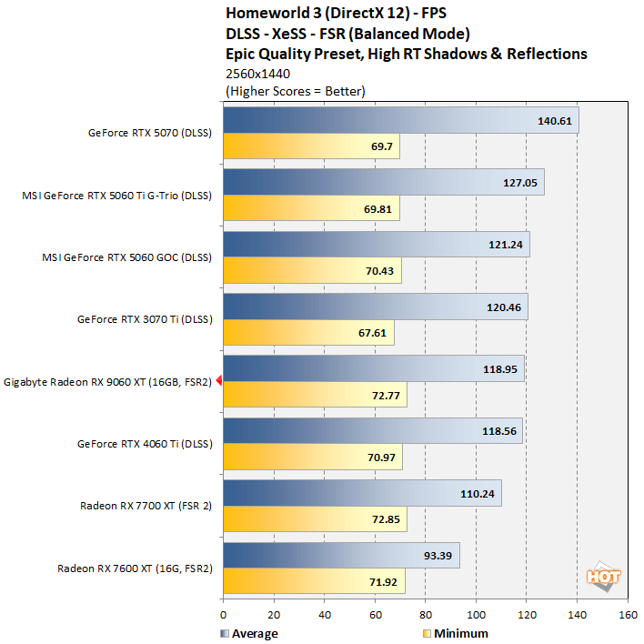Click the 121.24 average value
644x644 pixels.
(506, 245)
